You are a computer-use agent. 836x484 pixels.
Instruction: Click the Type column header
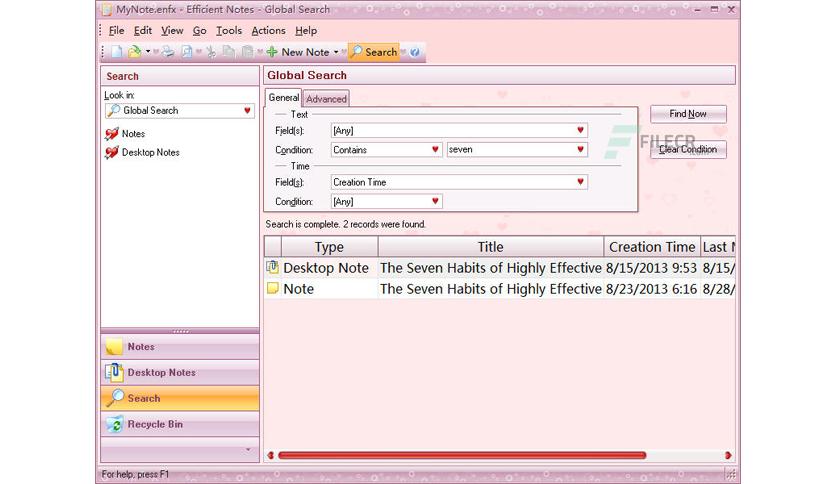point(329,247)
